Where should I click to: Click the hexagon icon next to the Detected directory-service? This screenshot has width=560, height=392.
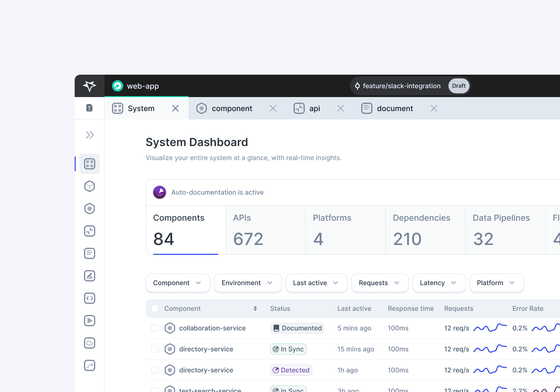[170, 370]
